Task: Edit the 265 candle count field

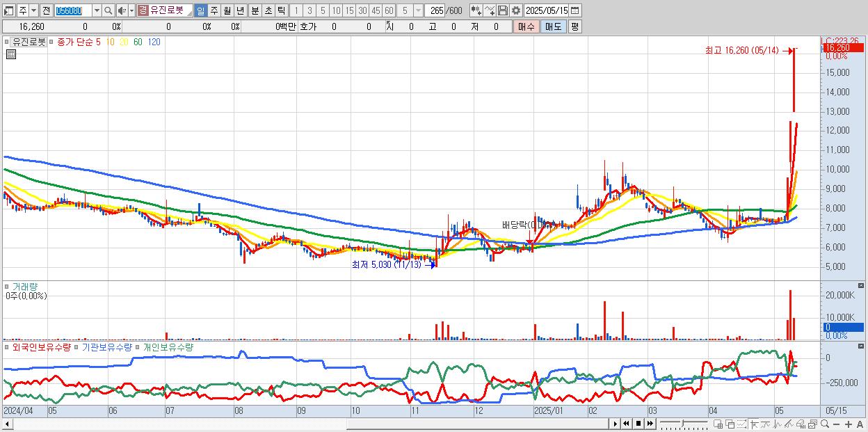Action: 435,10
